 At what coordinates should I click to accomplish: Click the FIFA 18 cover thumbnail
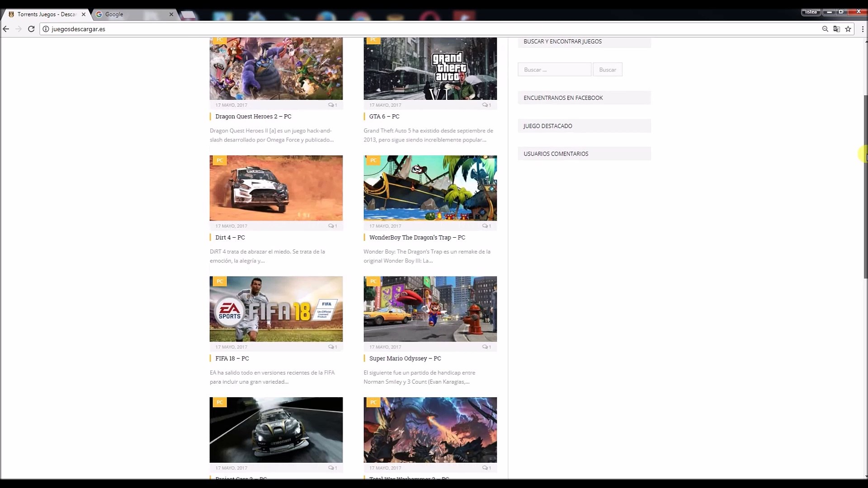[x=276, y=309]
